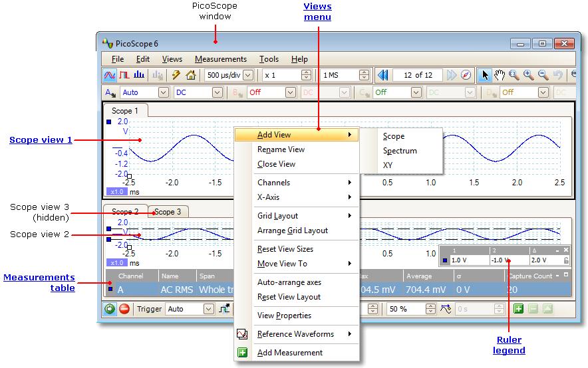Choose Scope from the Add View submenu

[394, 136]
